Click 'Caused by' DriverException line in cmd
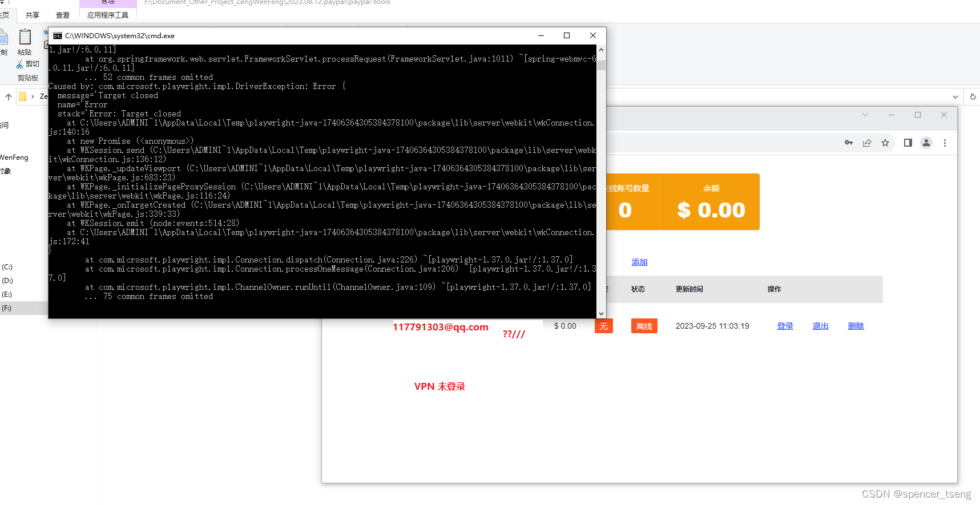 pyautogui.click(x=197, y=86)
